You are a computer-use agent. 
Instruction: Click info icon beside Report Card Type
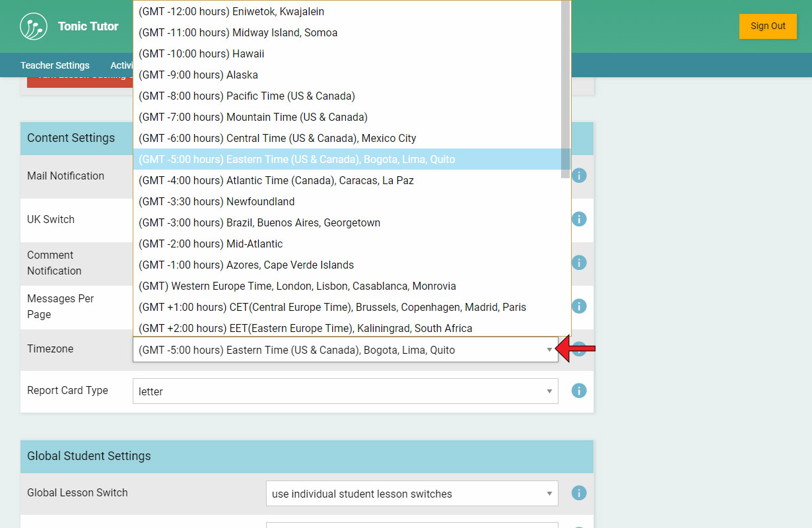point(579,391)
